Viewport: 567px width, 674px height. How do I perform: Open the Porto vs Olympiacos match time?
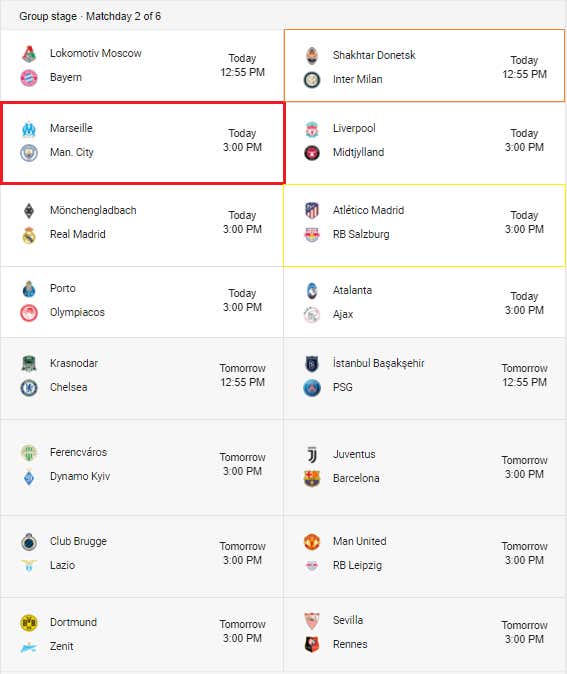242,300
